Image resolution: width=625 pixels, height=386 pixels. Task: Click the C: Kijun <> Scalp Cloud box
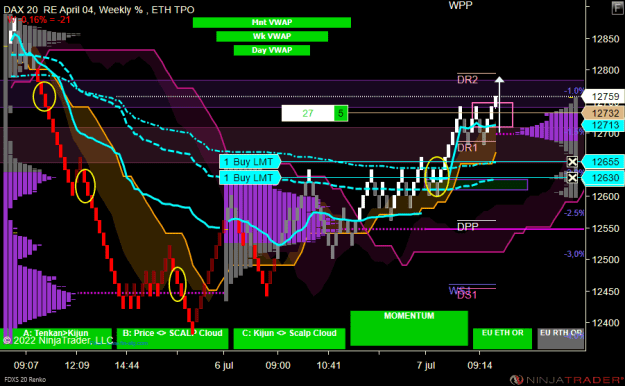[289, 338]
